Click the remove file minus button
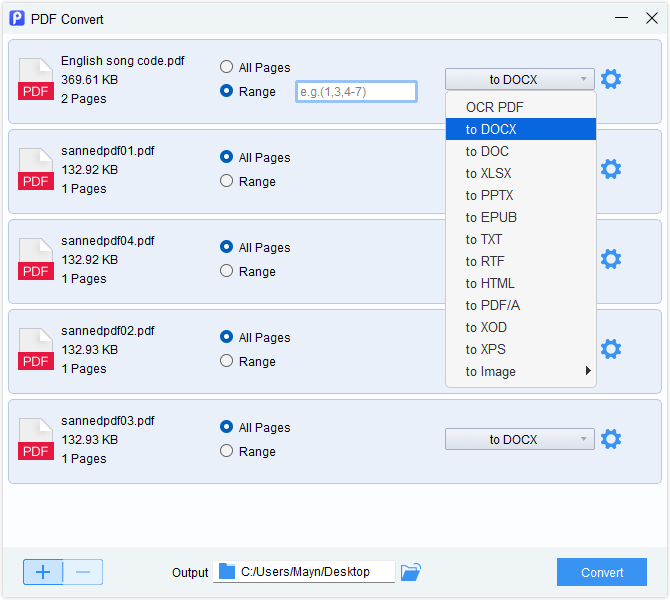670x600 pixels. click(83, 572)
